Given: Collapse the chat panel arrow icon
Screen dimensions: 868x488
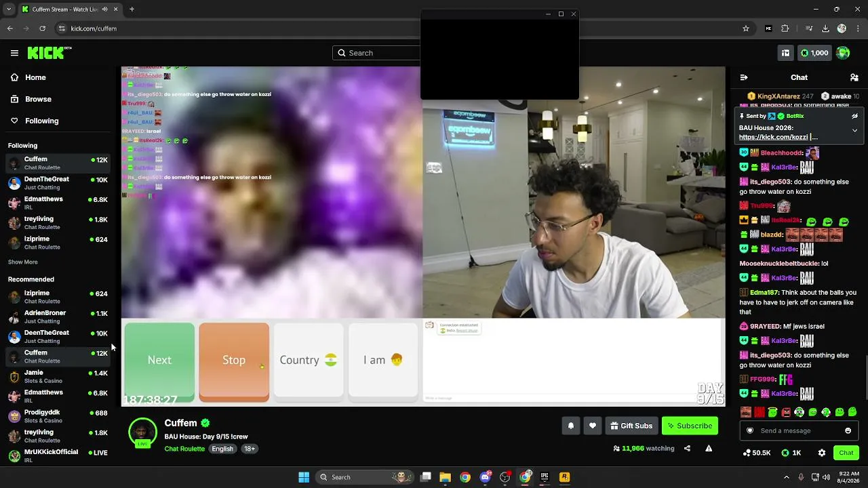Looking at the screenshot, I should [x=744, y=77].
